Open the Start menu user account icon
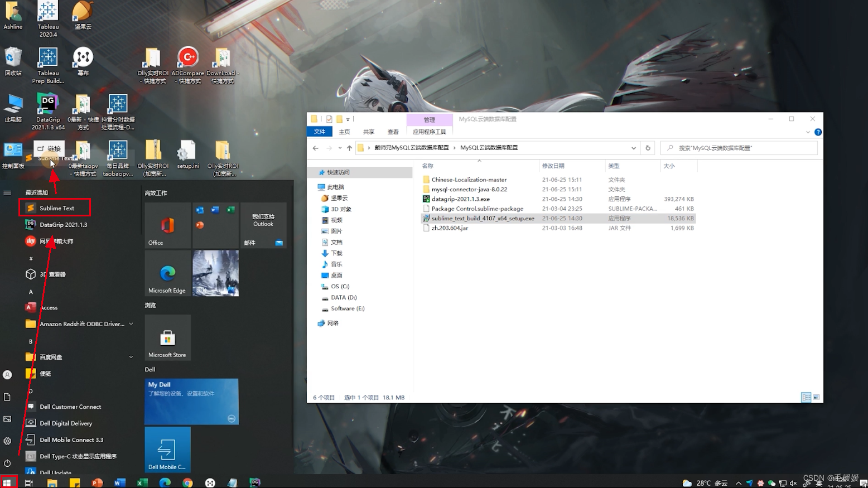868x488 pixels. [7, 375]
